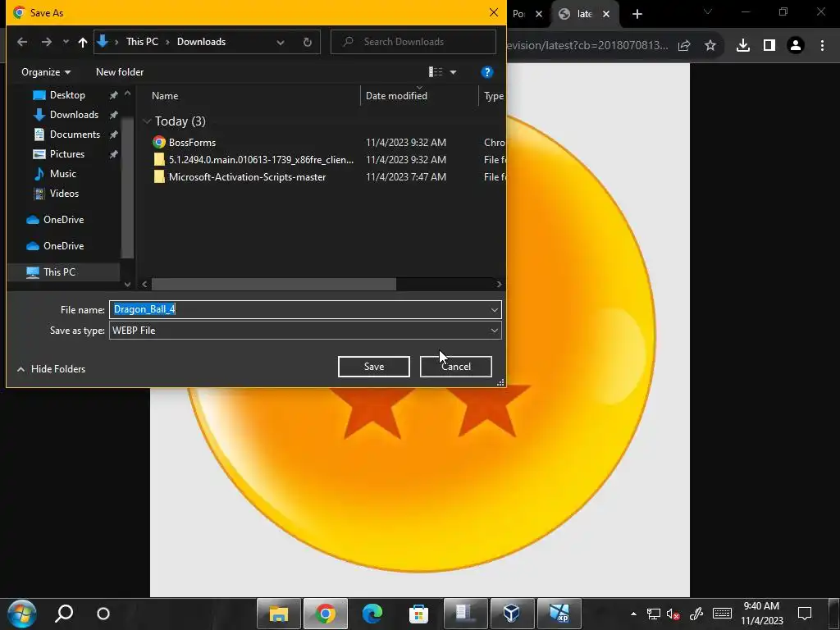Open the Windows Start button
The image size is (840, 630).
[x=22, y=614]
